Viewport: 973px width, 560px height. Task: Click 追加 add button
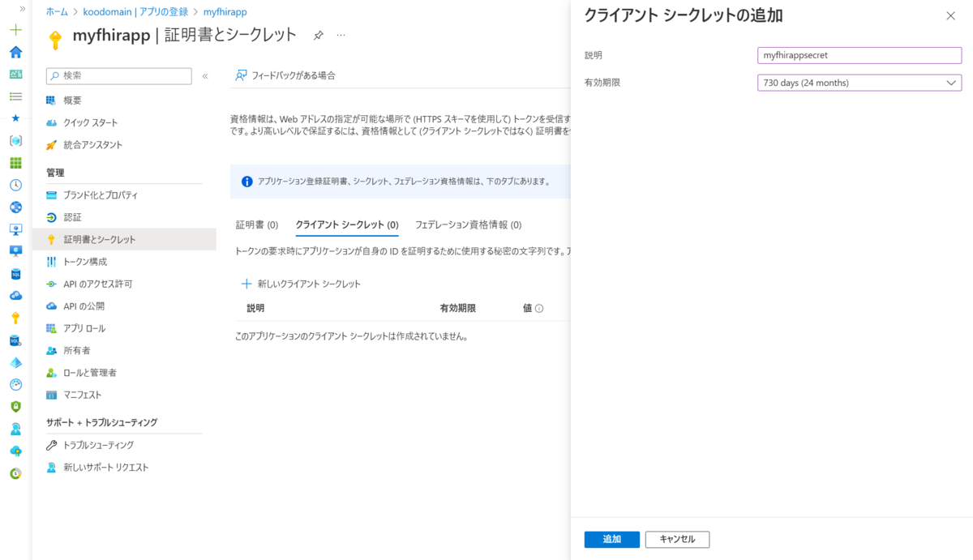pyautogui.click(x=612, y=540)
